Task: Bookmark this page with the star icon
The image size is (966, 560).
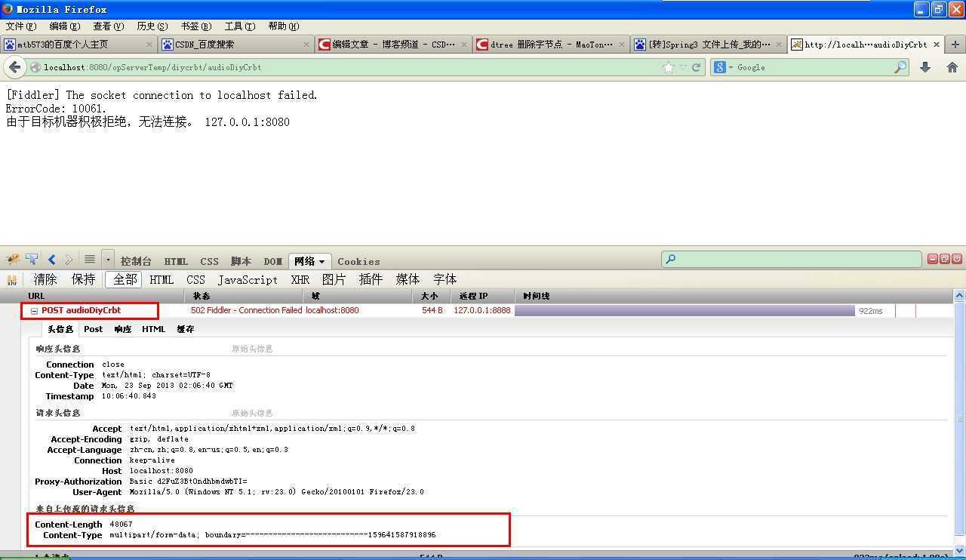Action: click(668, 67)
